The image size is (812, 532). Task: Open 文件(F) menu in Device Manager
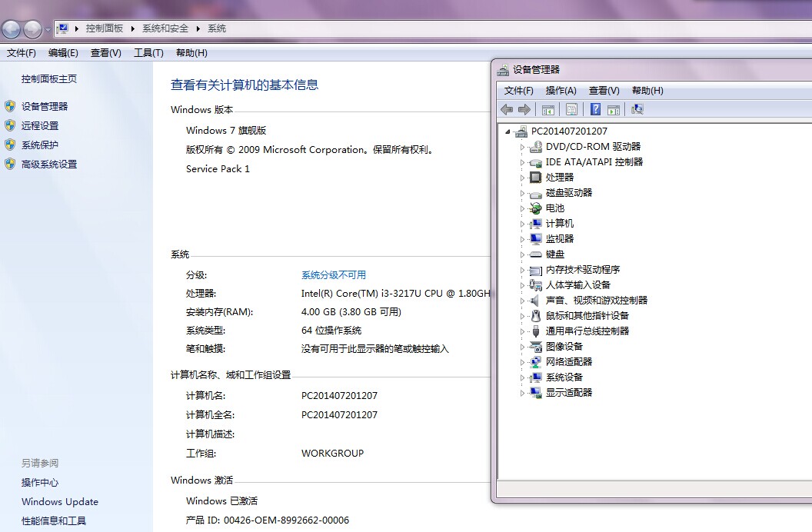click(x=519, y=91)
